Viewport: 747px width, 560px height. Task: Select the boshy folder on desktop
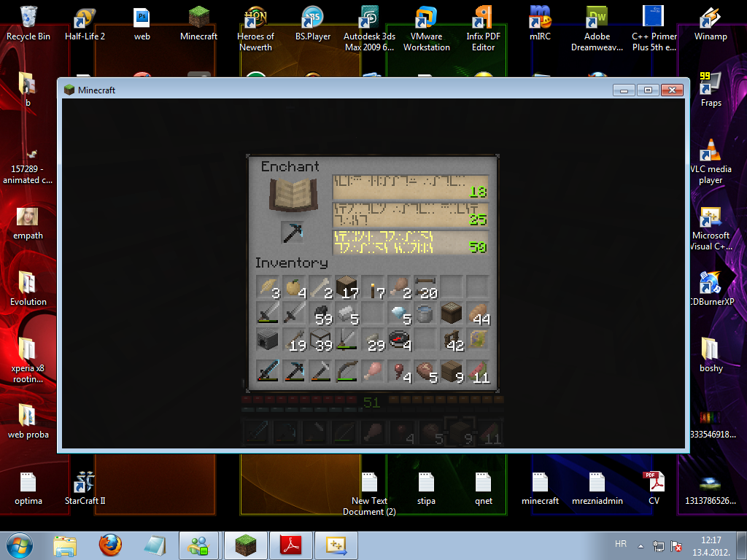coord(711,355)
